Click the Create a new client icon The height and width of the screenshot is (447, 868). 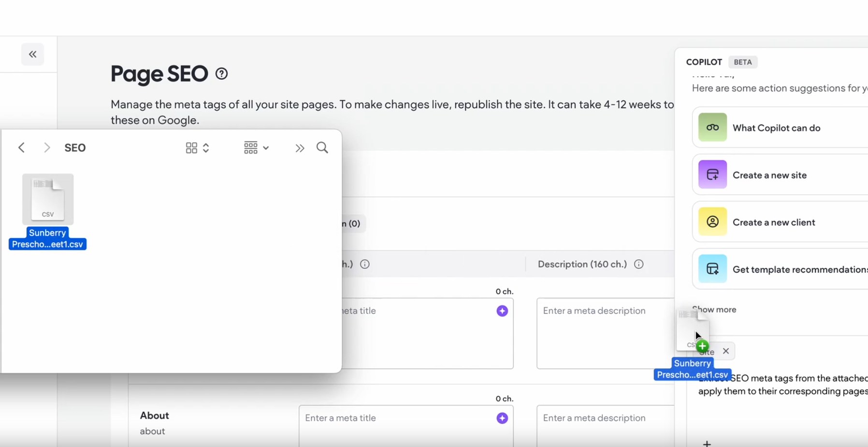pos(712,222)
